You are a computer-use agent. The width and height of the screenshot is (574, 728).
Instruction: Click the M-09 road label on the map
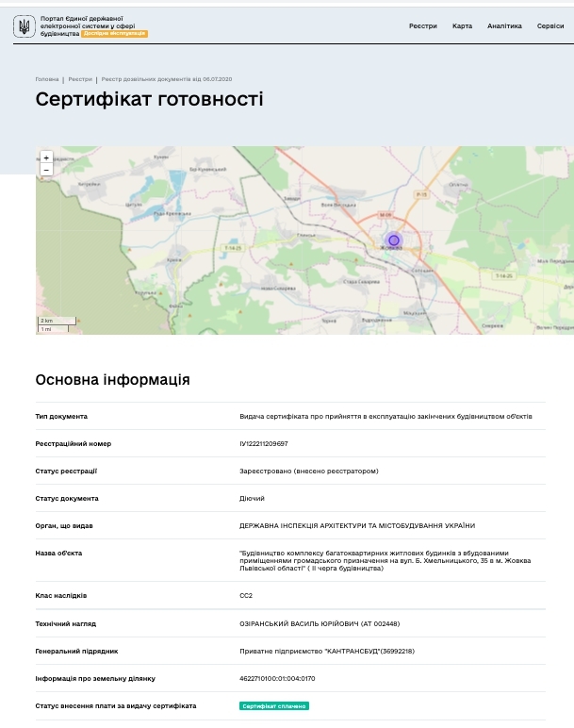[x=385, y=215]
